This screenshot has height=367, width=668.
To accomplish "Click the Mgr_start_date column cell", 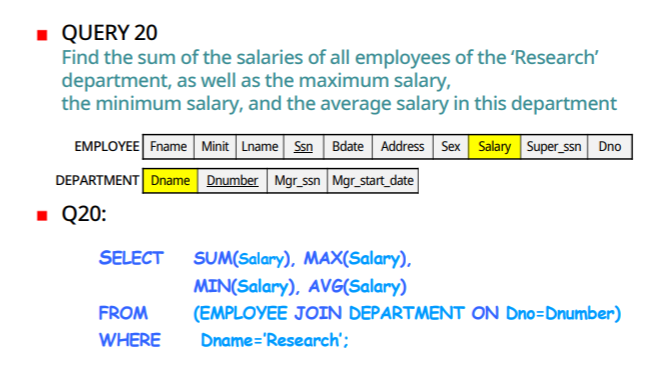I will (x=373, y=181).
